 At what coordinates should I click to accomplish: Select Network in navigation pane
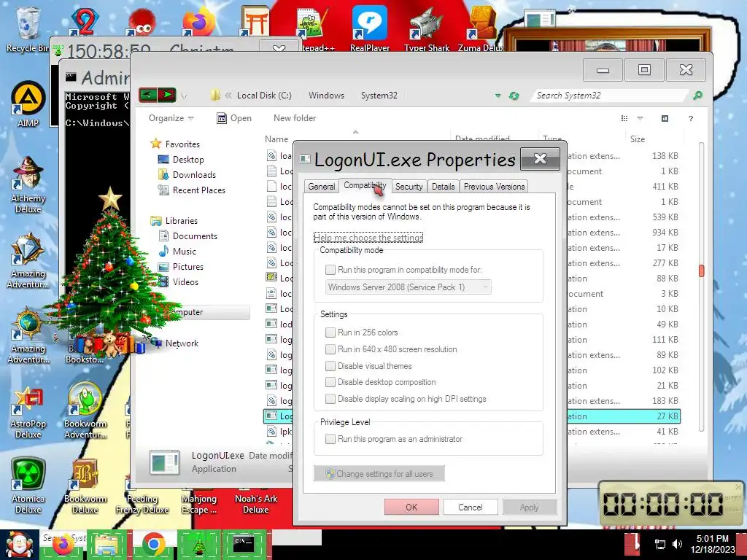(182, 343)
